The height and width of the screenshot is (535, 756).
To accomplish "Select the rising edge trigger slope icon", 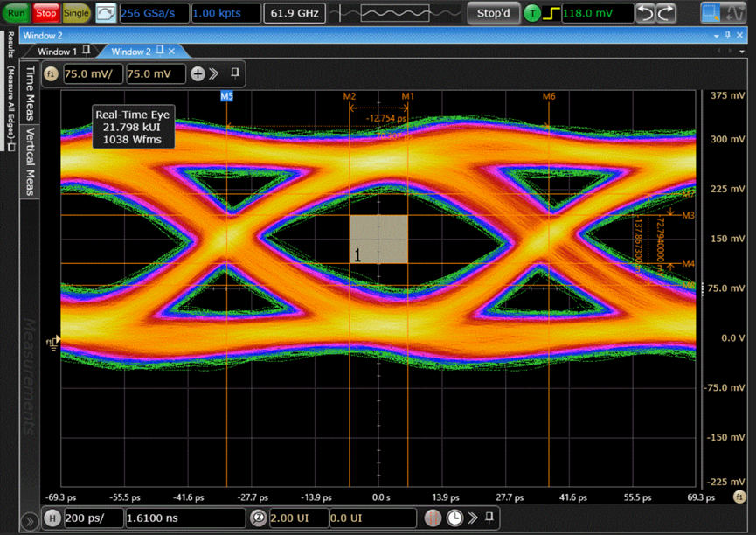I will [x=551, y=13].
